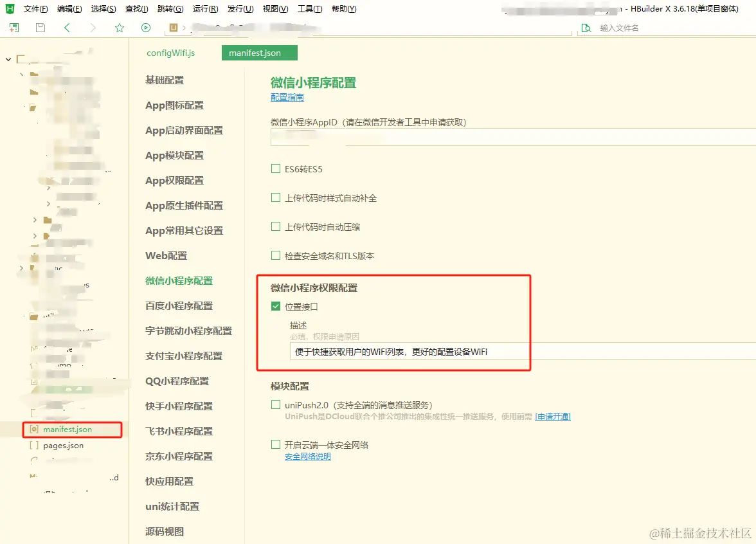Image resolution: width=756 pixels, height=544 pixels.
Task: Open the 帮助(Y) menu
Action: click(x=344, y=9)
